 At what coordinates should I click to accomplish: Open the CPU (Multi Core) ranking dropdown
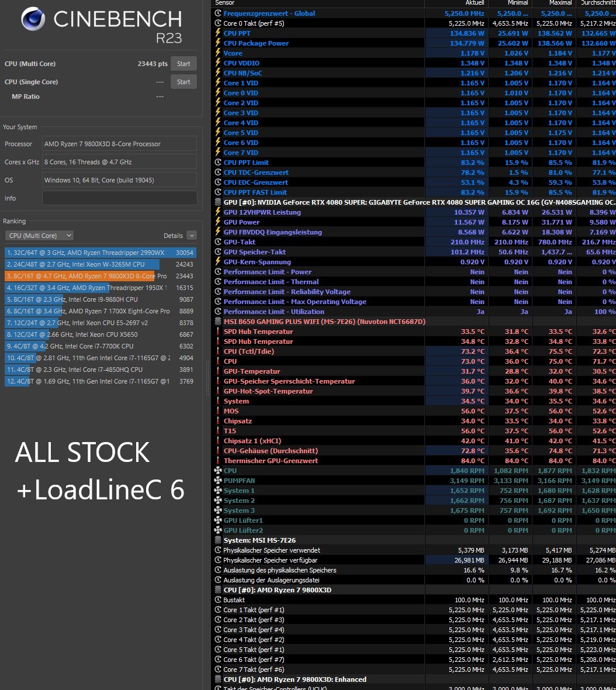(39, 235)
